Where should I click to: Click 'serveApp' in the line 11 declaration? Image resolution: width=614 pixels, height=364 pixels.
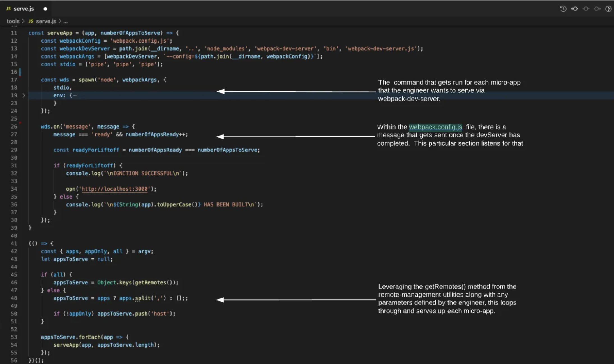[x=60, y=33]
